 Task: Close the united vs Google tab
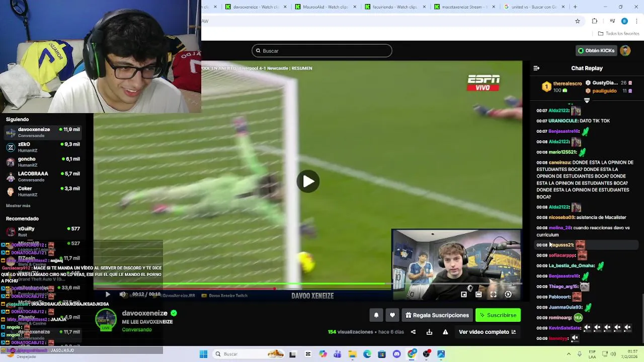[563, 7]
